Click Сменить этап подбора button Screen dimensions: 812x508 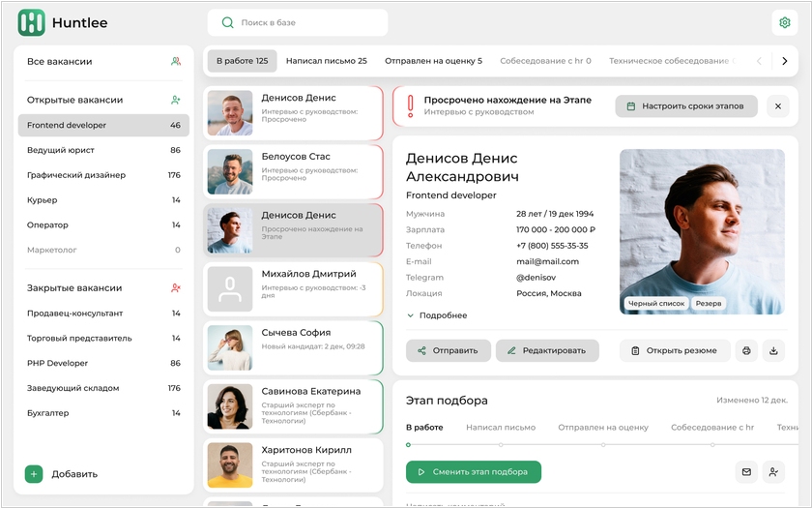(x=474, y=472)
